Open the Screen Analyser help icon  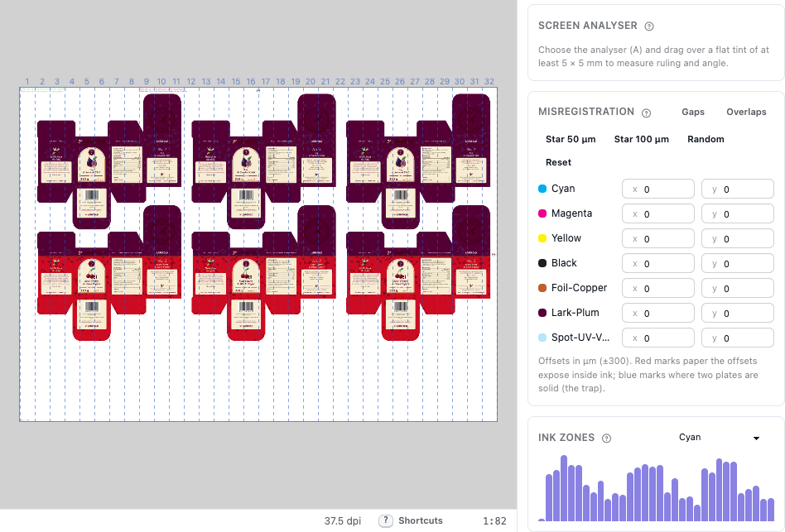[x=649, y=26]
